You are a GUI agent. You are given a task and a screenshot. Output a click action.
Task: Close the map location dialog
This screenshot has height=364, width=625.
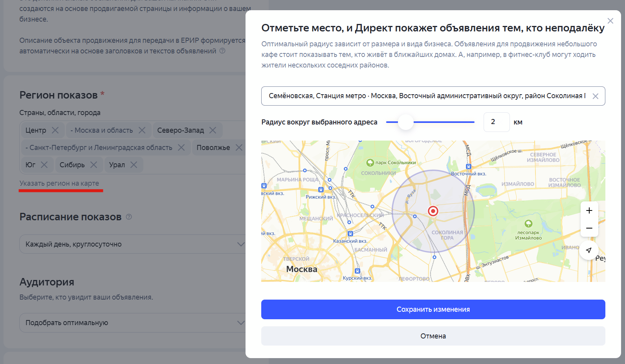coord(610,21)
